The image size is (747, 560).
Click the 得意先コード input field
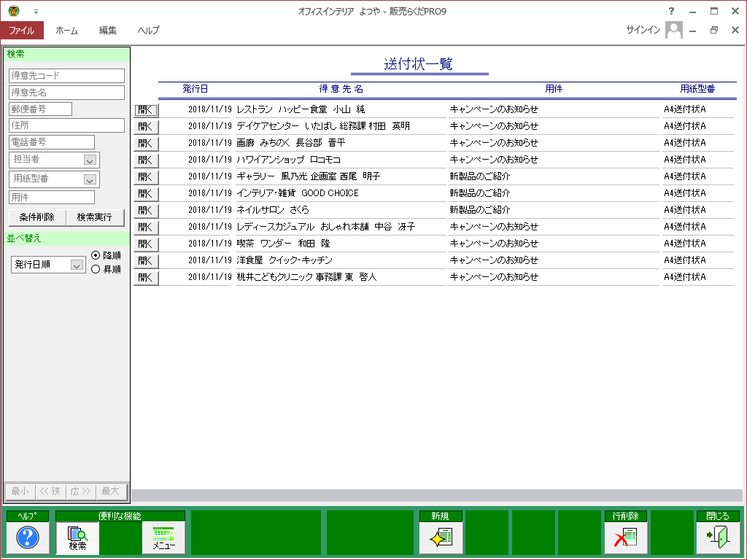(x=66, y=76)
